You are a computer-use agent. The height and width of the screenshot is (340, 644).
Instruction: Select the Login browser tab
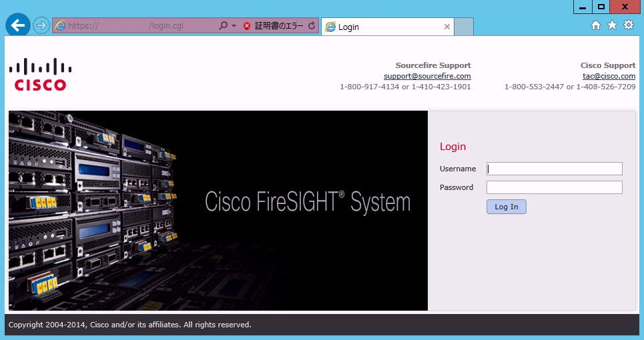coord(387,27)
